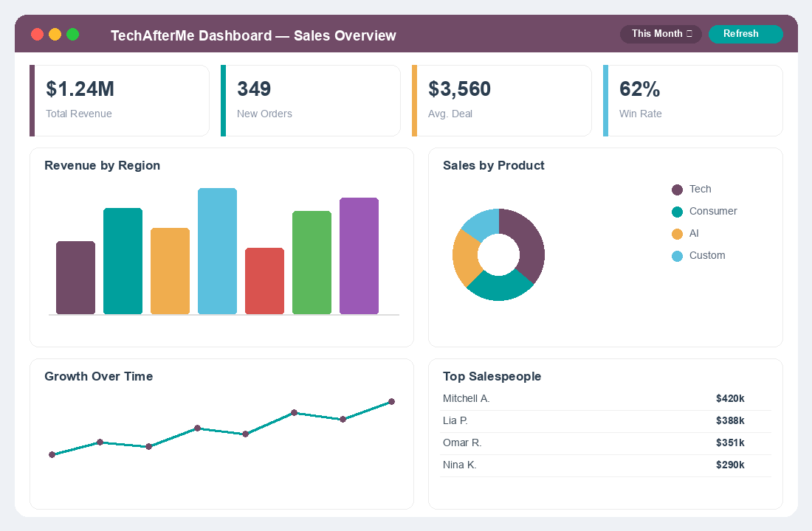Select the Mitchell A. salesperson row
The height and width of the screenshot is (531, 812).
[x=605, y=399]
